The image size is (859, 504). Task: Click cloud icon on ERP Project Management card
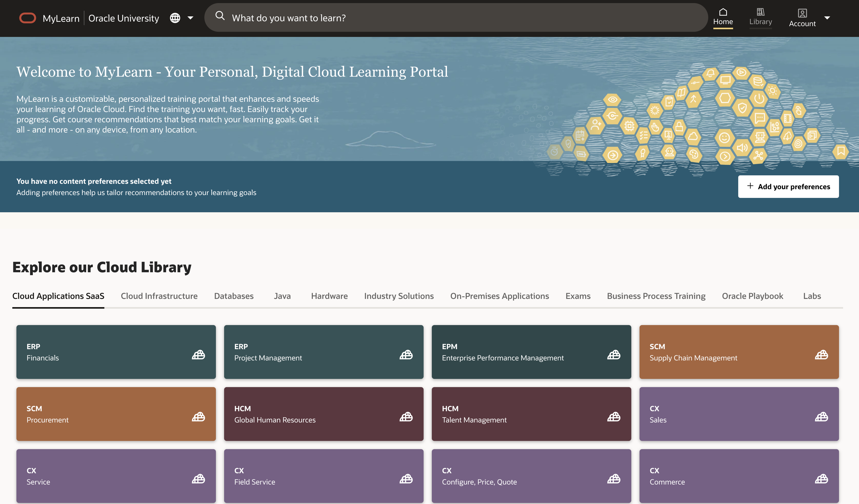click(x=406, y=354)
